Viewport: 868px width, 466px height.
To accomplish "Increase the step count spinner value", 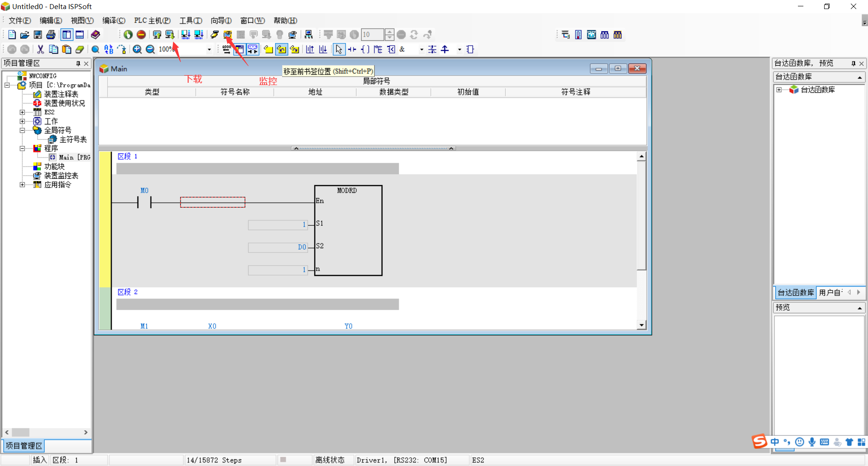I will pos(389,32).
